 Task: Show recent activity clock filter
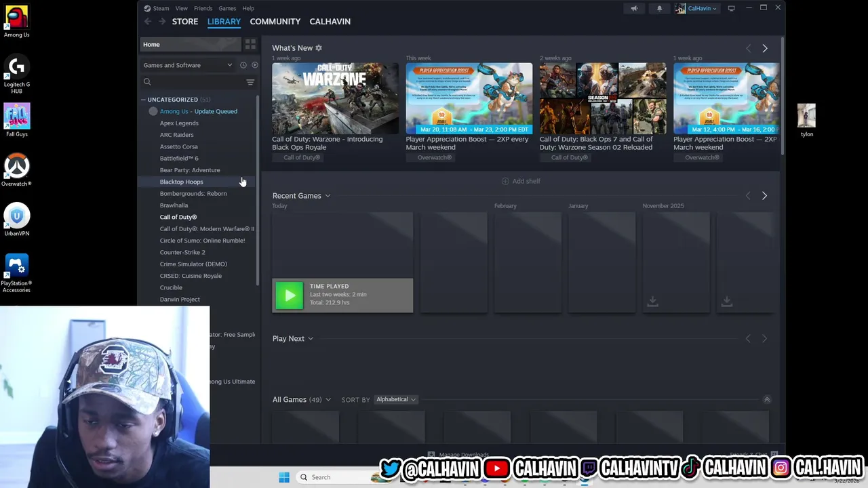(x=243, y=65)
